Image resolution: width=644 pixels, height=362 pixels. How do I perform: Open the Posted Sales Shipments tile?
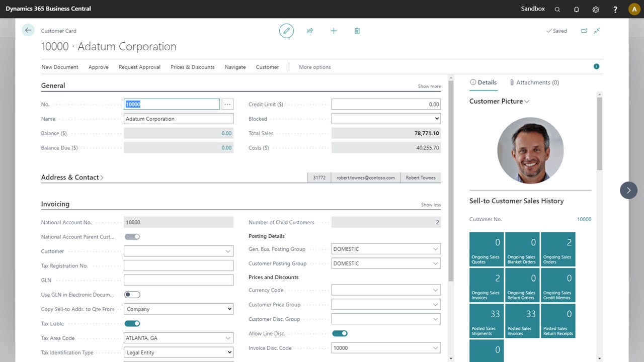(x=487, y=320)
